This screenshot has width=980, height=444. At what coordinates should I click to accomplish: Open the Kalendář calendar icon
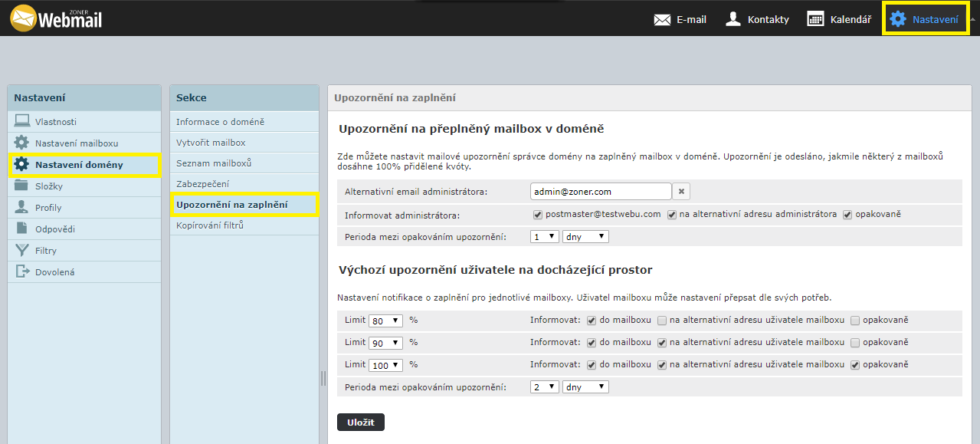coord(816,20)
